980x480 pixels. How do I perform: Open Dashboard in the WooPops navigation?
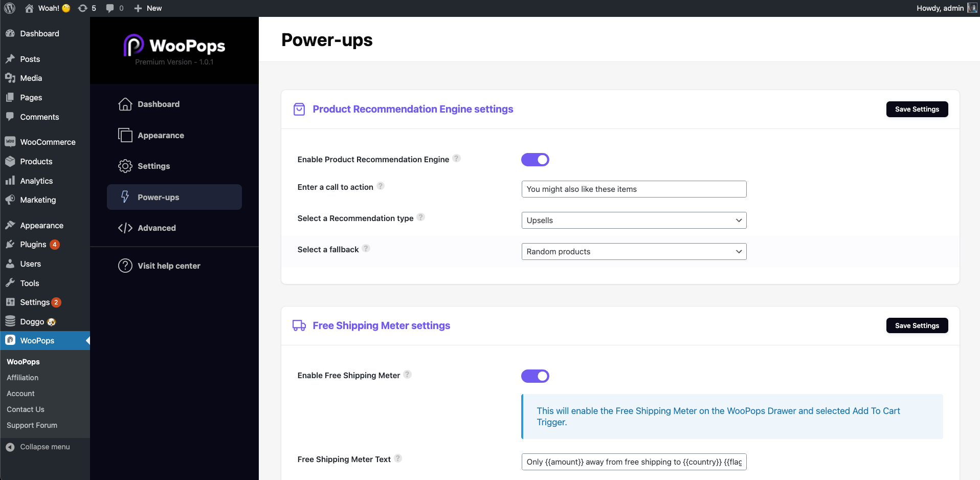tap(174, 104)
